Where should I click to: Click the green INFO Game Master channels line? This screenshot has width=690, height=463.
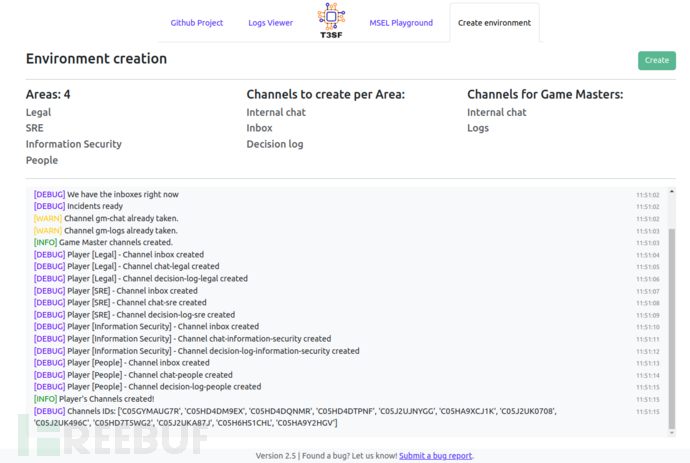pos(103,243)
